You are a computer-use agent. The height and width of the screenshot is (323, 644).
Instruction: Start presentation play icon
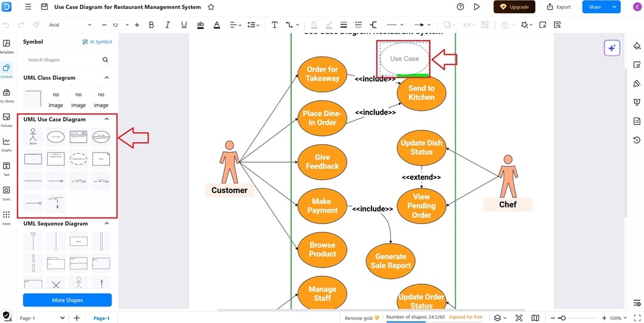tap(476, 7)
